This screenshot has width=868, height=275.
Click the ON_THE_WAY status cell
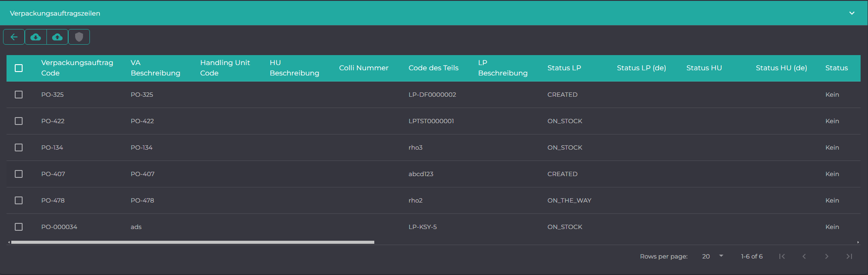569,200
